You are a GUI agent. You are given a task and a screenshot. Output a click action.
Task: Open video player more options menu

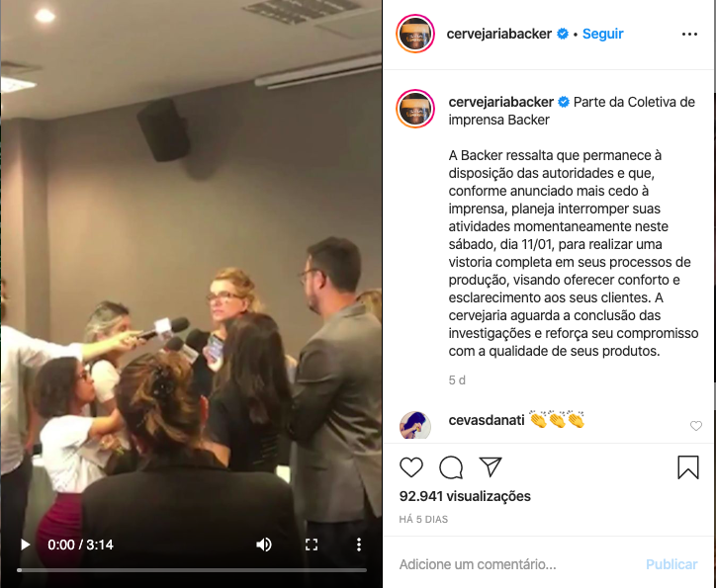359,545
